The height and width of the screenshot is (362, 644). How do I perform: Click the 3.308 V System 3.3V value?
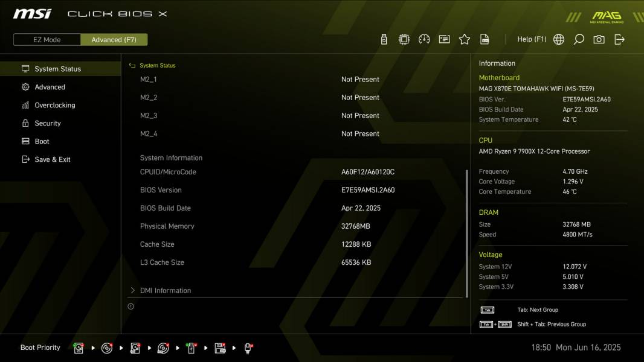[573, 287]
